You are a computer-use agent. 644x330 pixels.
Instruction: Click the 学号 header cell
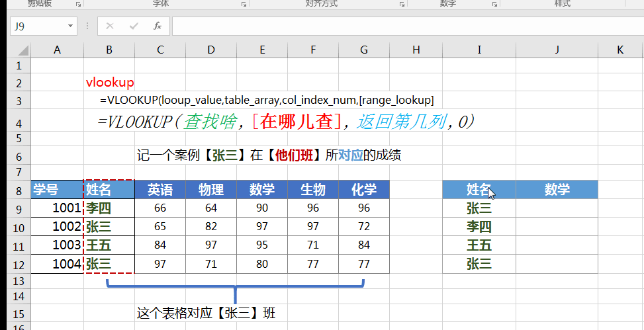click(x=57, y=190)
